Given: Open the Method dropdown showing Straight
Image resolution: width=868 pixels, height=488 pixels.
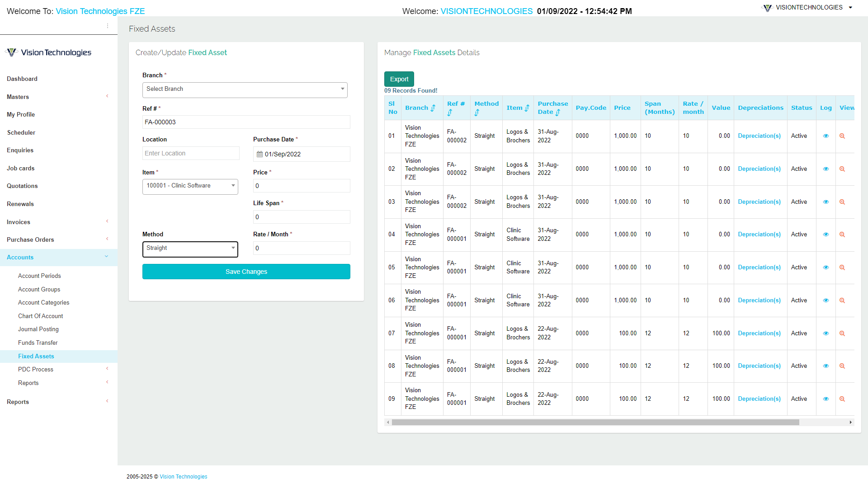Looking at the screenshot, I should coord(190,249).
